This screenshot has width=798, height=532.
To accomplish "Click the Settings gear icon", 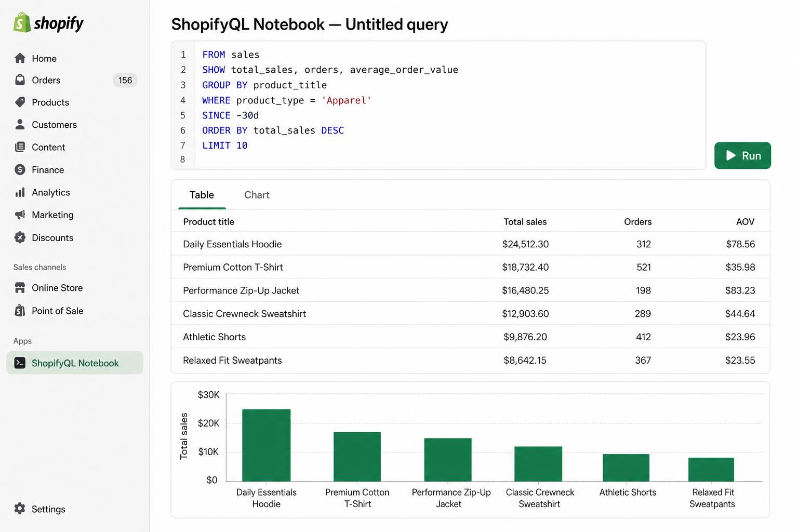I will click(20, 509).
